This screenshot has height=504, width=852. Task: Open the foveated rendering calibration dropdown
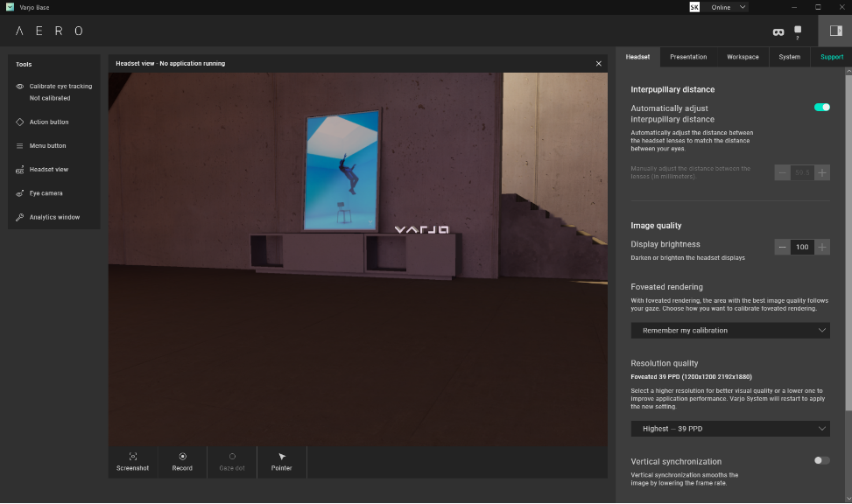coord(730,330)
